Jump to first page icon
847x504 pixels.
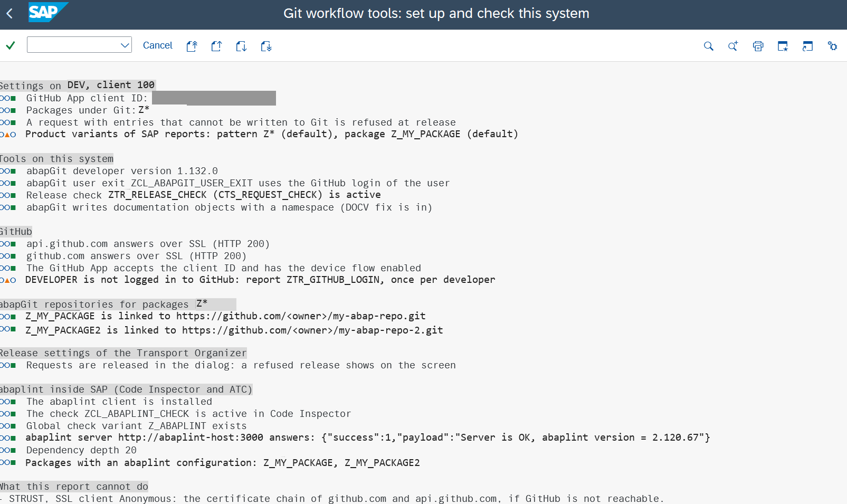click(192, 46)
